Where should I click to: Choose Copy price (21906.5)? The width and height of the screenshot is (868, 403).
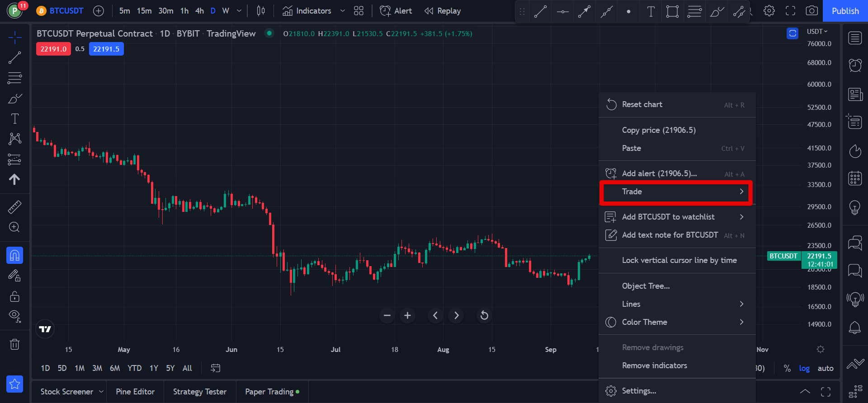(677, 130)
